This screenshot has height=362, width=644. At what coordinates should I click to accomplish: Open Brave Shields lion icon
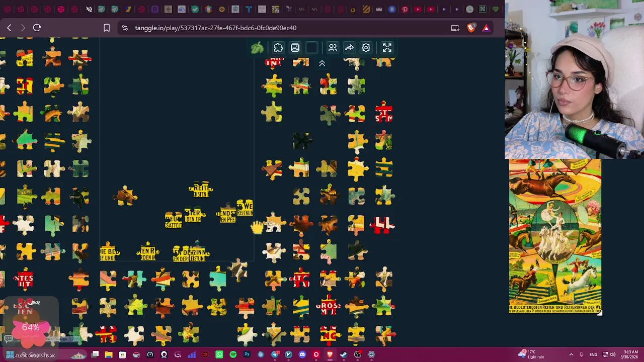pyautogui.click(x=471, y=28)
